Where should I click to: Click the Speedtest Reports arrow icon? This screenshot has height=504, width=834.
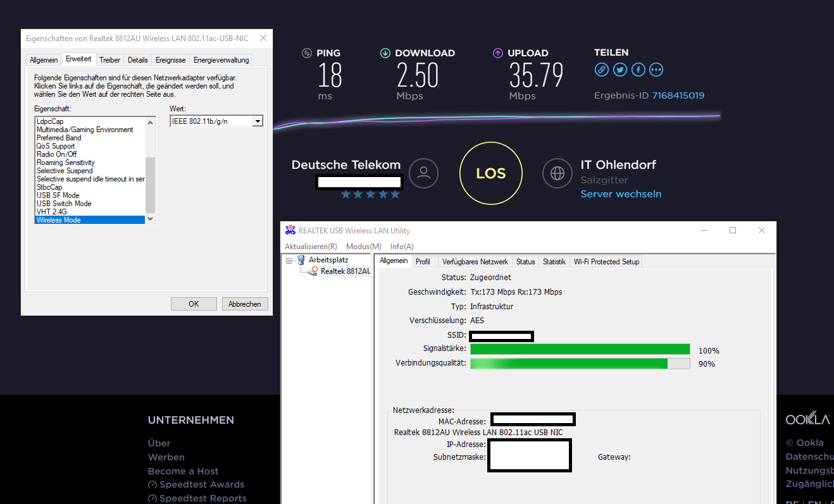(x=152, y=499)
